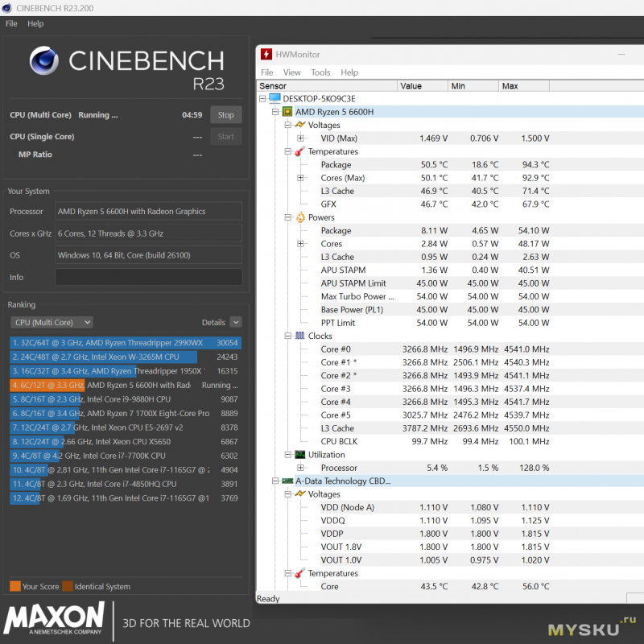Collapse the Powers group
Image resolution: width=644 pixels, height=644 pixels.
pos(288,217)
